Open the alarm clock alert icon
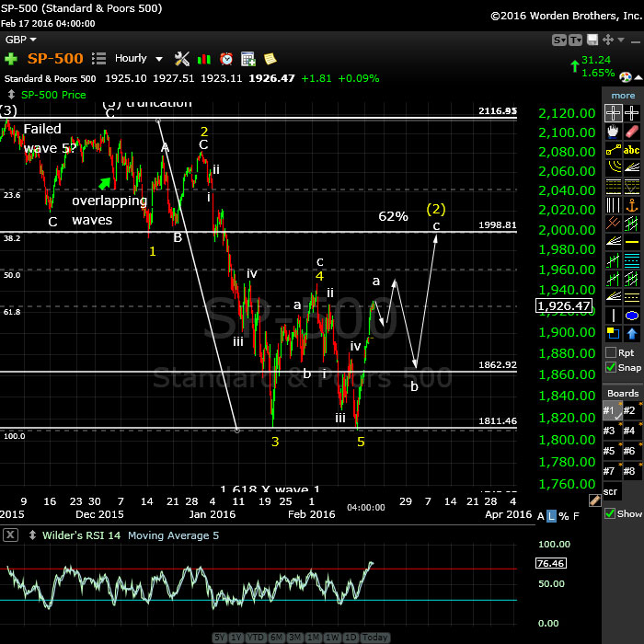Image resolution: width=644 pixels, height=644 pixels. (x=226, y=59)
